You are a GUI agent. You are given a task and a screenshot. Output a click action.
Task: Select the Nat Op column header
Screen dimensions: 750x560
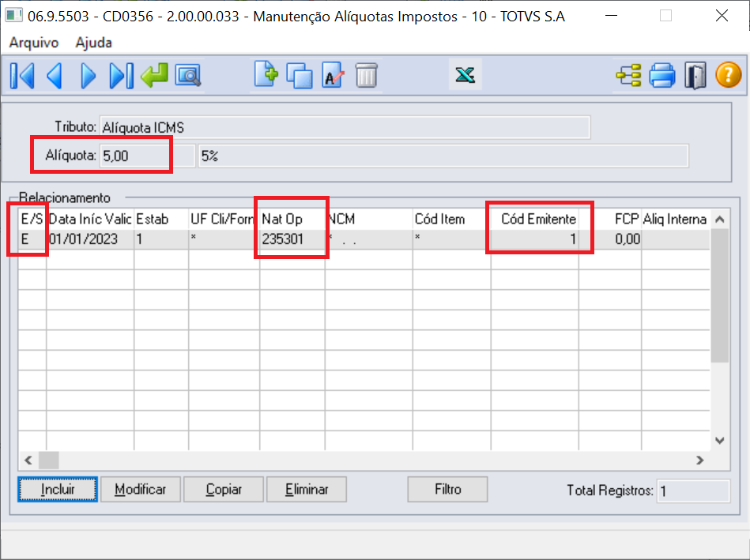[292, 219]
